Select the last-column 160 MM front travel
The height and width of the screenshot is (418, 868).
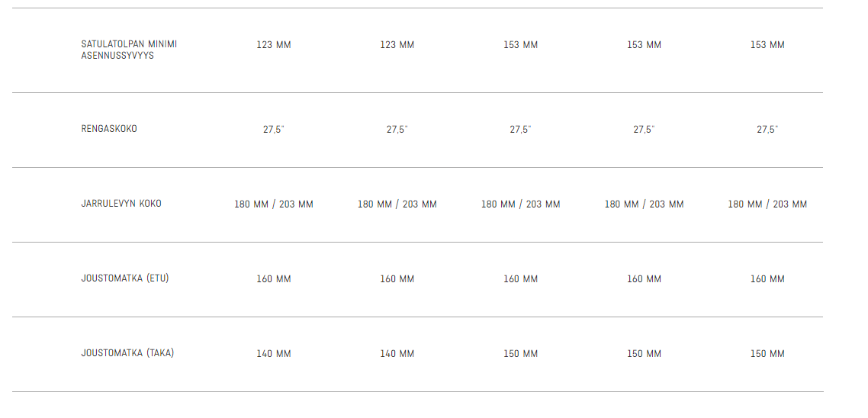[767, 279]
